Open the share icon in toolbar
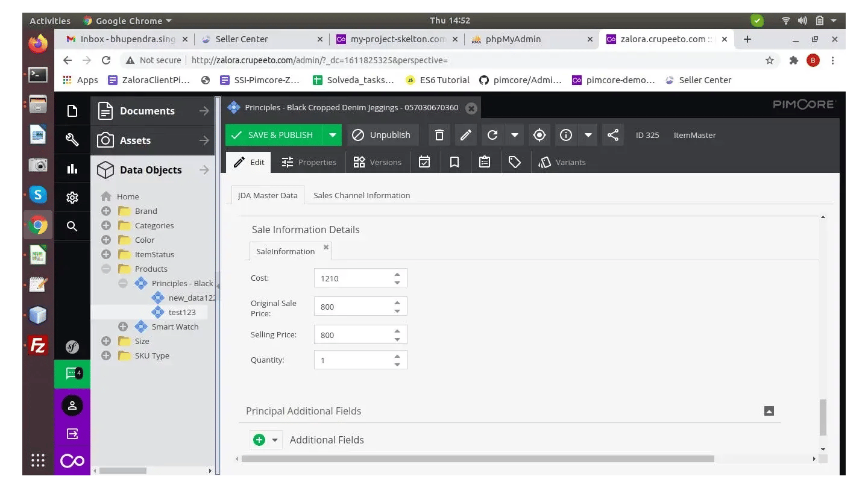The height and width of the screenshot is (488, 868). pos(613,135)
